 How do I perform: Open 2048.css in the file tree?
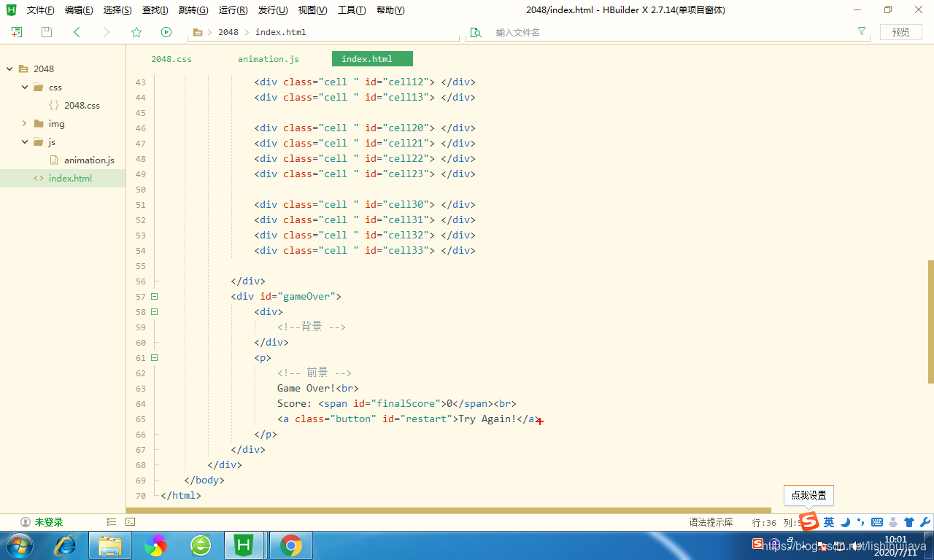(x=82, y=106)
